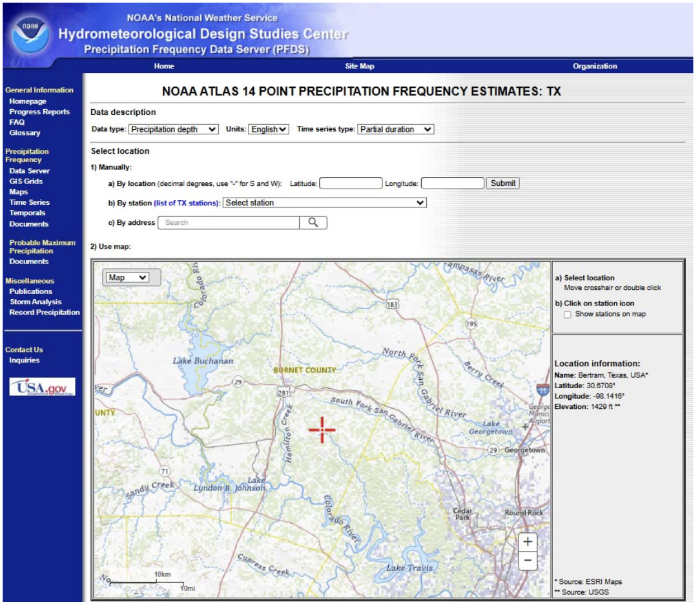This screenshot has width=700, height=602.
Task: Click the USA.gov logo
Action: click(42, 387)
